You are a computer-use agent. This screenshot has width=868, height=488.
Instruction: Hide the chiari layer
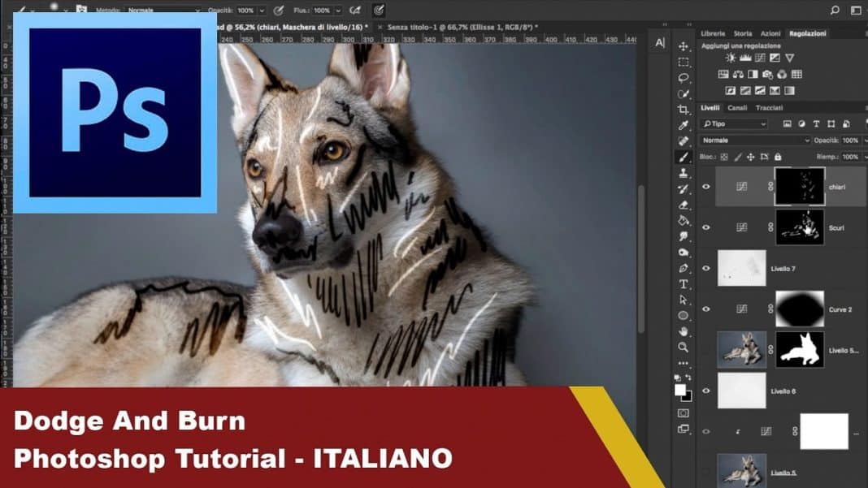tap(707, 185)
